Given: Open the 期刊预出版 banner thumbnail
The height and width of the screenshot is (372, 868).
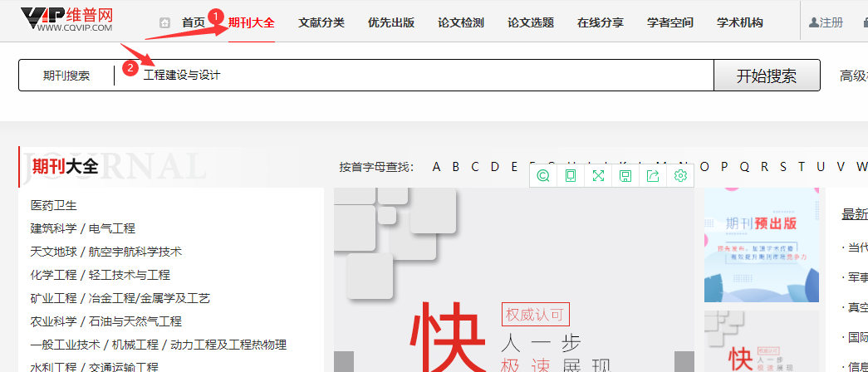Looking at the screenshot, I should coord(760,245).
